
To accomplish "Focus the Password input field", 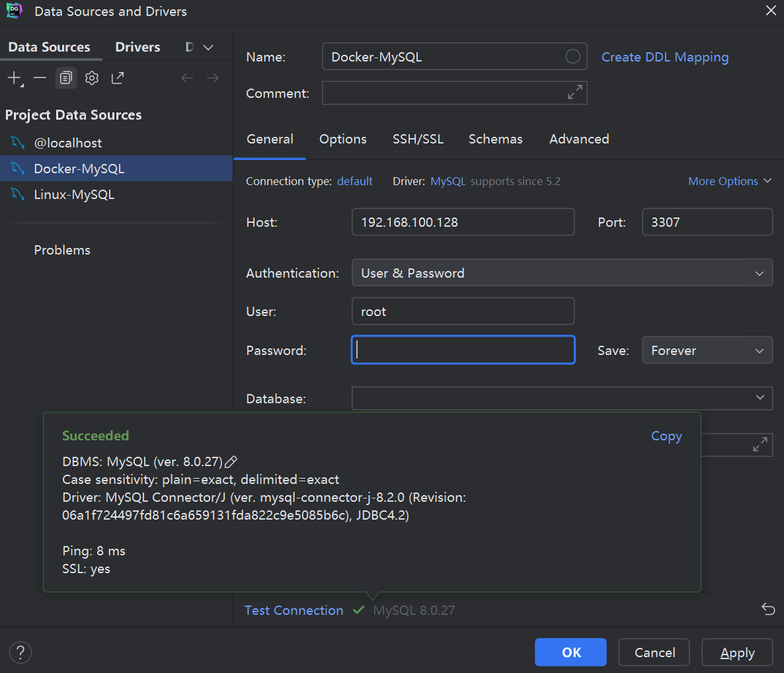I will (463, 350).
